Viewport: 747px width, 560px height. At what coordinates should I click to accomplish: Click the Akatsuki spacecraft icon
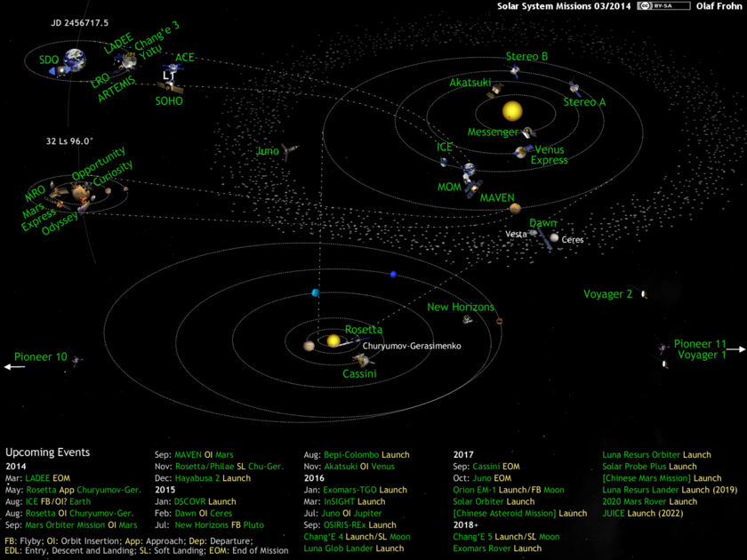coord(496,90)
